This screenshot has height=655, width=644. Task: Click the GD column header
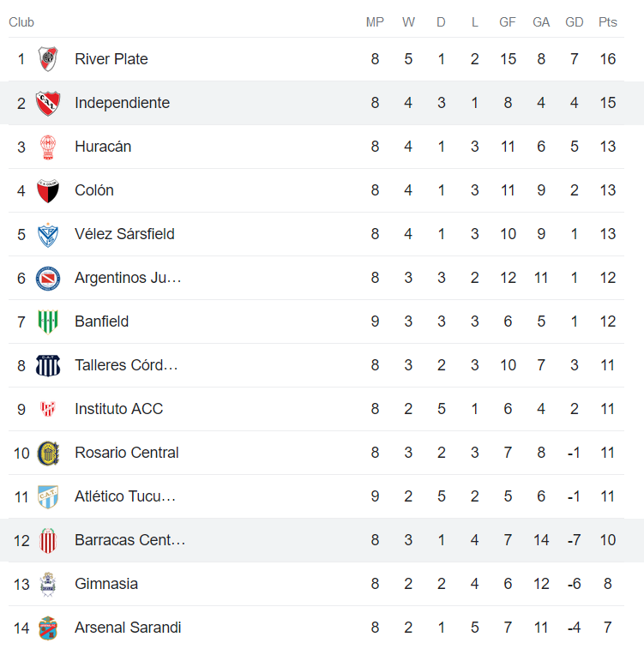tap(574, 22)
